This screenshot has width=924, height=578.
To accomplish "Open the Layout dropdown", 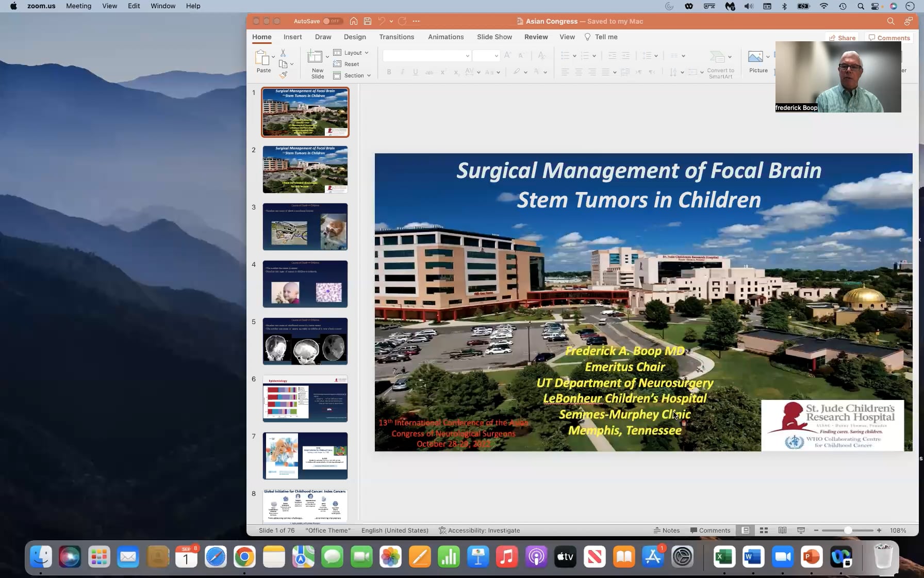I will (351, 53).
